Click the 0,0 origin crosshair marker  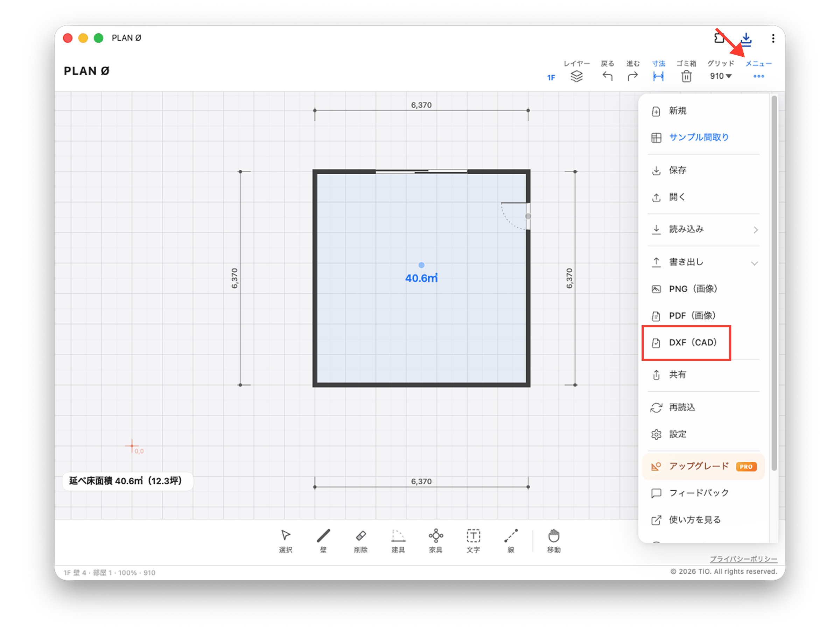(x=132, y=446)
